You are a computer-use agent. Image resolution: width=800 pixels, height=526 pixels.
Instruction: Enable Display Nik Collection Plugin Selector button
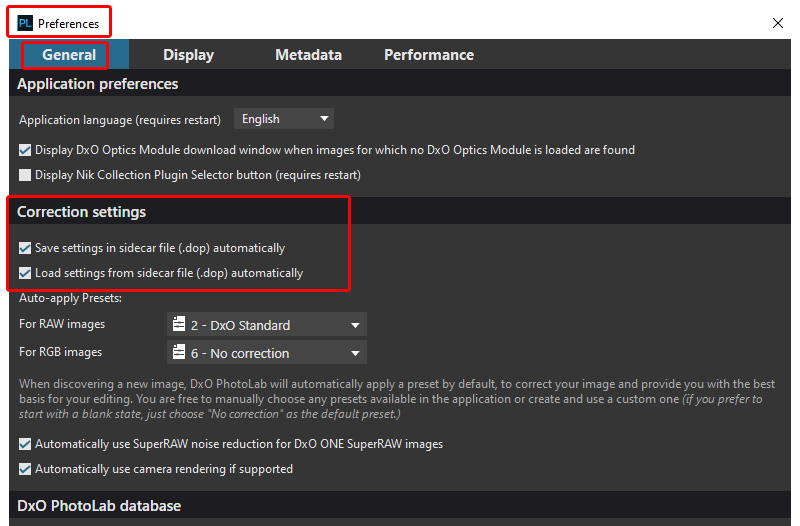pos(25,175)
